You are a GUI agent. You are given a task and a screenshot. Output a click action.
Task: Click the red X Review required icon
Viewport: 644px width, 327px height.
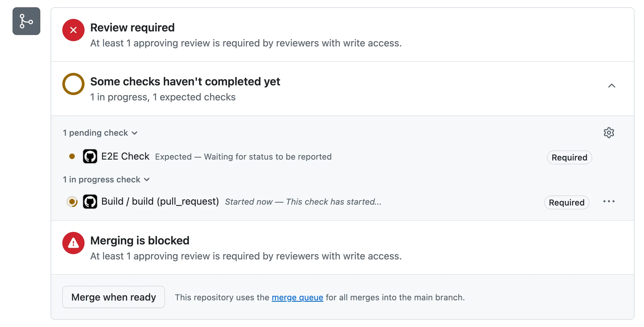pos(73,30)
